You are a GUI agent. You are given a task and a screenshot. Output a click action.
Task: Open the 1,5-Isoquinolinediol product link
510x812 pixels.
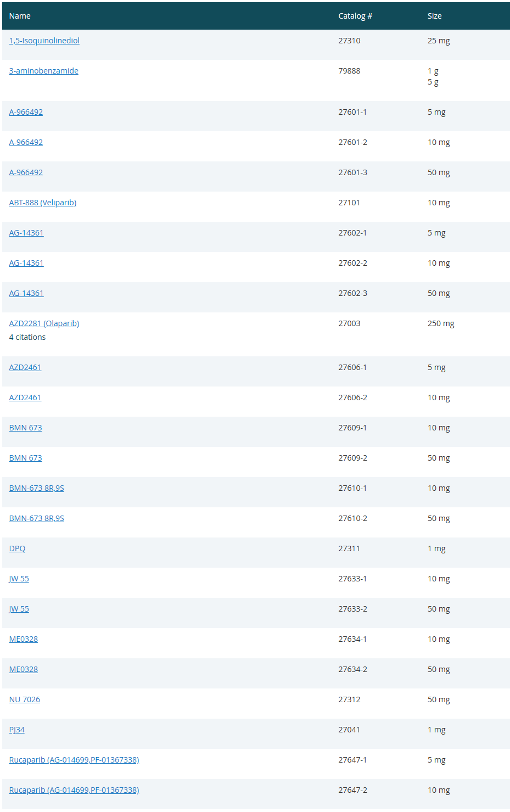(x=44, y=41)
